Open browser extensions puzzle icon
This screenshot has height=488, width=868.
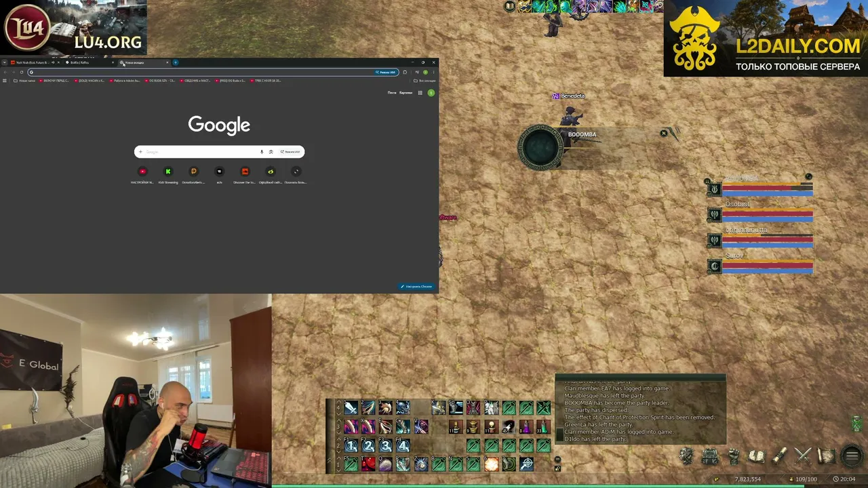pos(405,72)
